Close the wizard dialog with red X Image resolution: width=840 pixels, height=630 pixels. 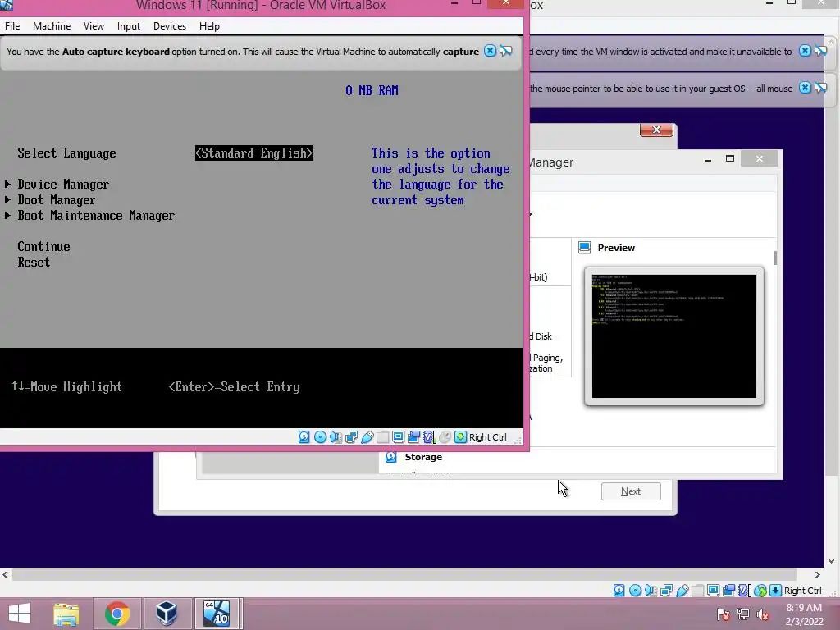pos(656,130)
